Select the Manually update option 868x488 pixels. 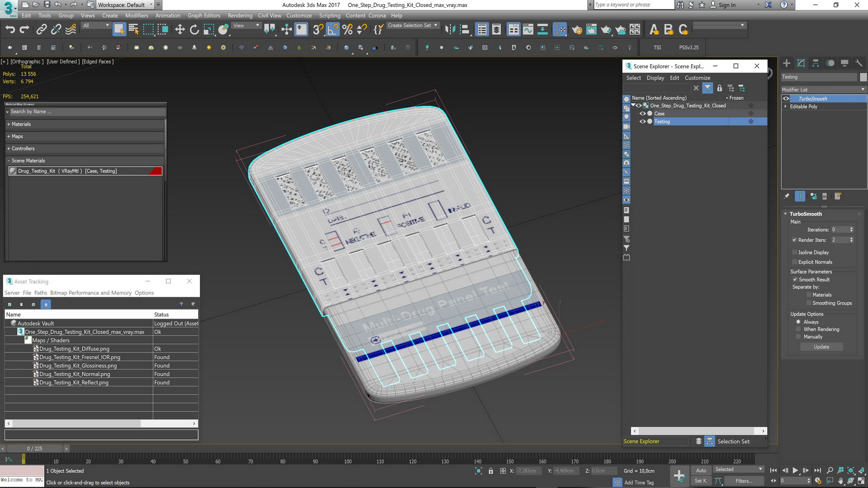pyautogui.click(x=798, y=337)
